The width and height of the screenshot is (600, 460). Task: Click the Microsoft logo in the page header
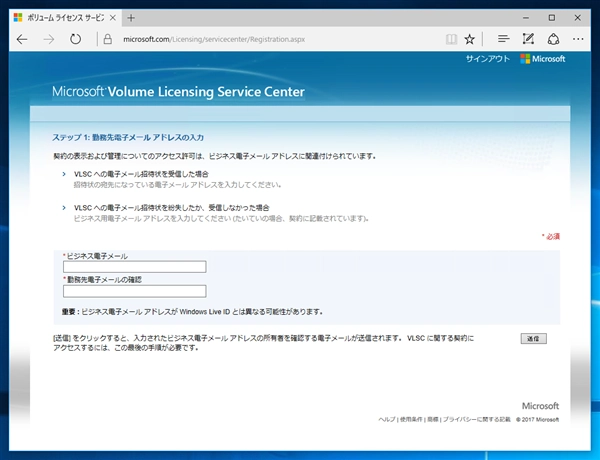543,59
